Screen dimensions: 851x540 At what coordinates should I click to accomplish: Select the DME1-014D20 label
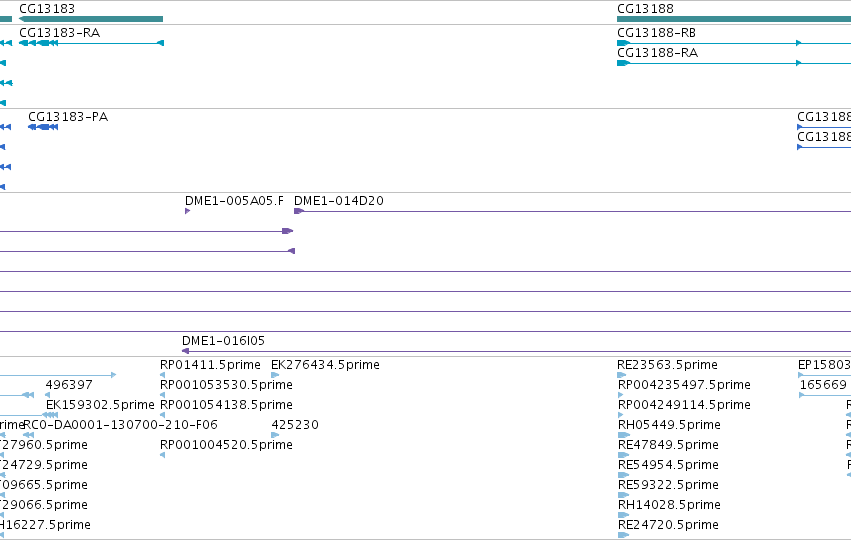339,201
